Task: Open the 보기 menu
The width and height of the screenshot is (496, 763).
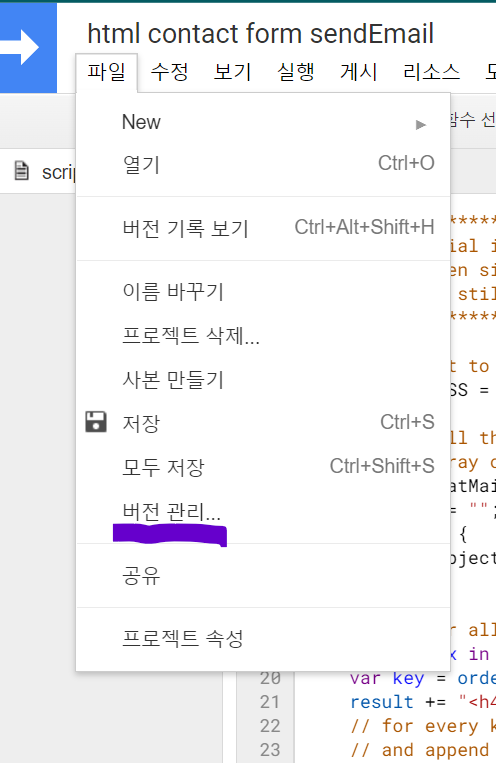Action: coord(233,73)
